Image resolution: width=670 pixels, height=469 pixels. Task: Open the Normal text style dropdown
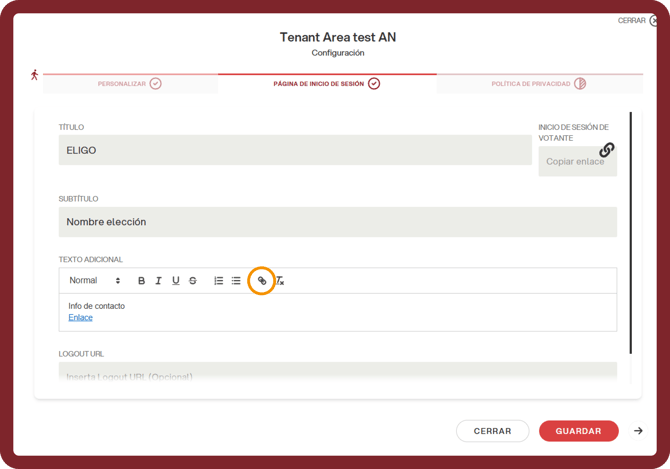(95, 281)
